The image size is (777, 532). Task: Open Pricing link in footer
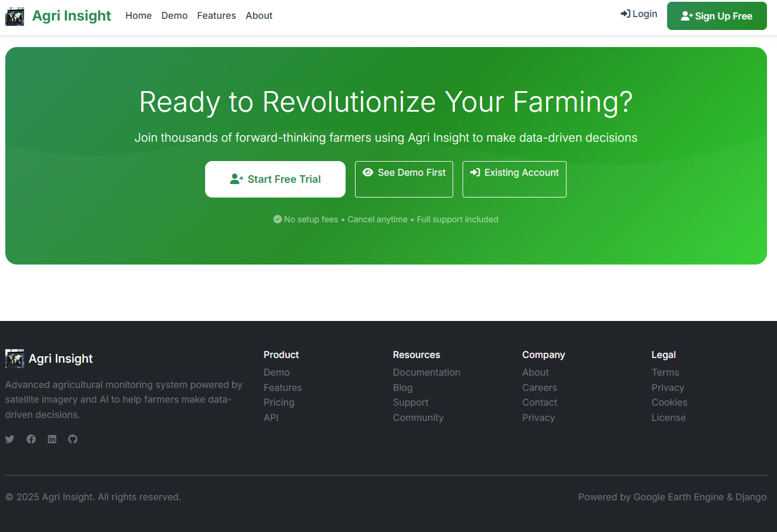279,403
